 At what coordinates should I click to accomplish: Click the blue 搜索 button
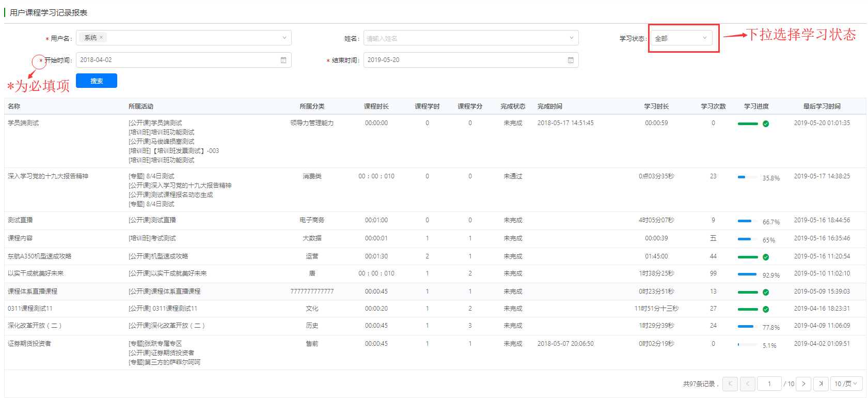[97, 81]
